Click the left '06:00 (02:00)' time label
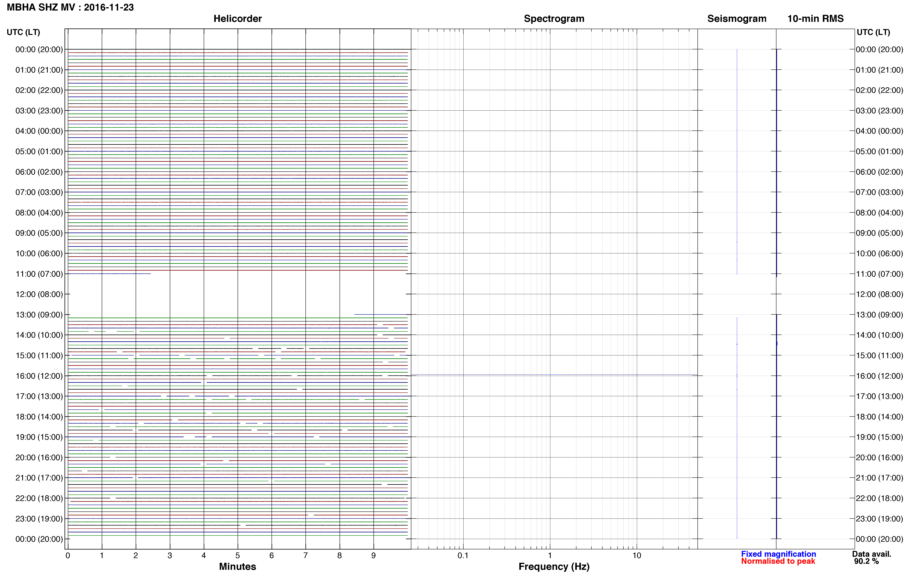 pyautogui.click(x=39, y=172)
